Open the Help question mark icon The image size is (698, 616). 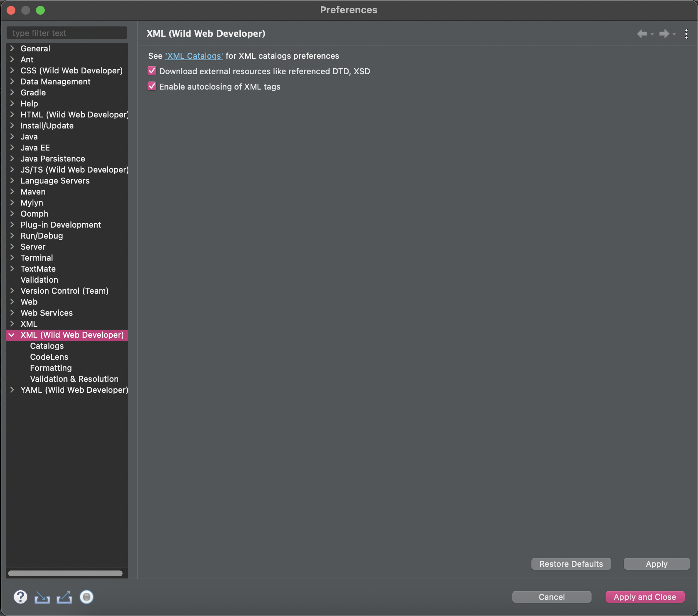coord(21,597)
